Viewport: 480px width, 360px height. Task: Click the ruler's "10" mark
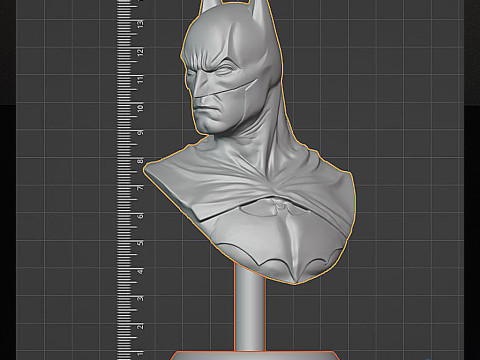[x=140, y=108]
